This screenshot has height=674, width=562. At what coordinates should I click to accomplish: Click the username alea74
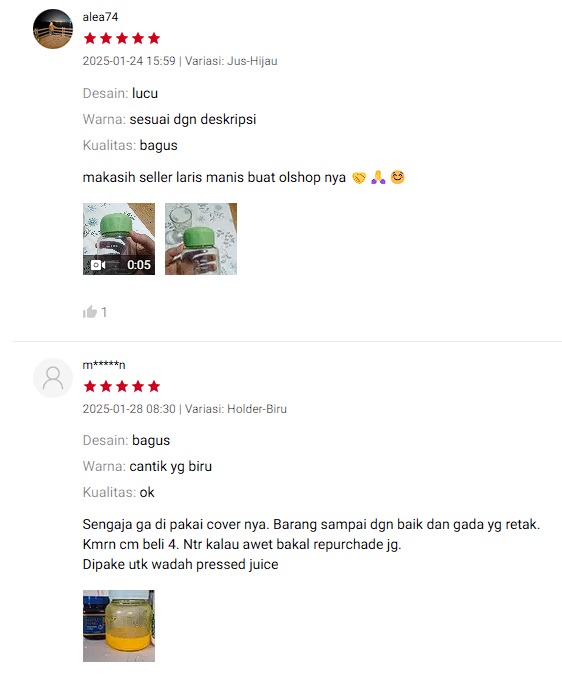pos(100,17)
